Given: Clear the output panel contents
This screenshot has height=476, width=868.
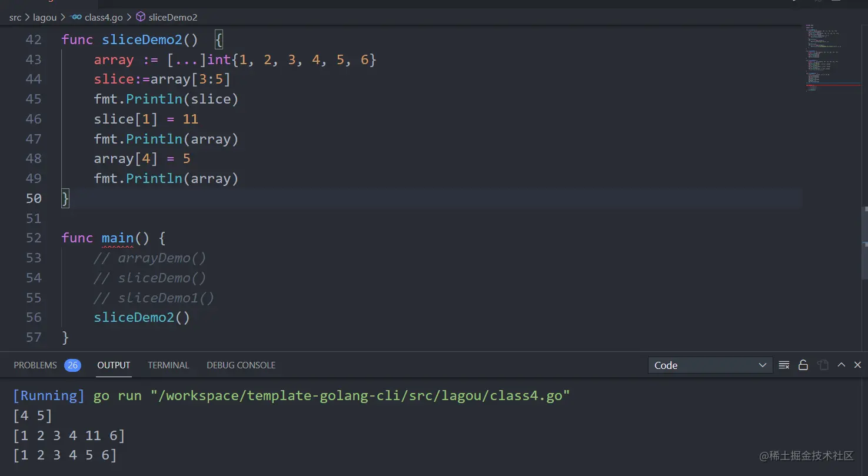Looking at the screenshot, I should coord(784,365).
